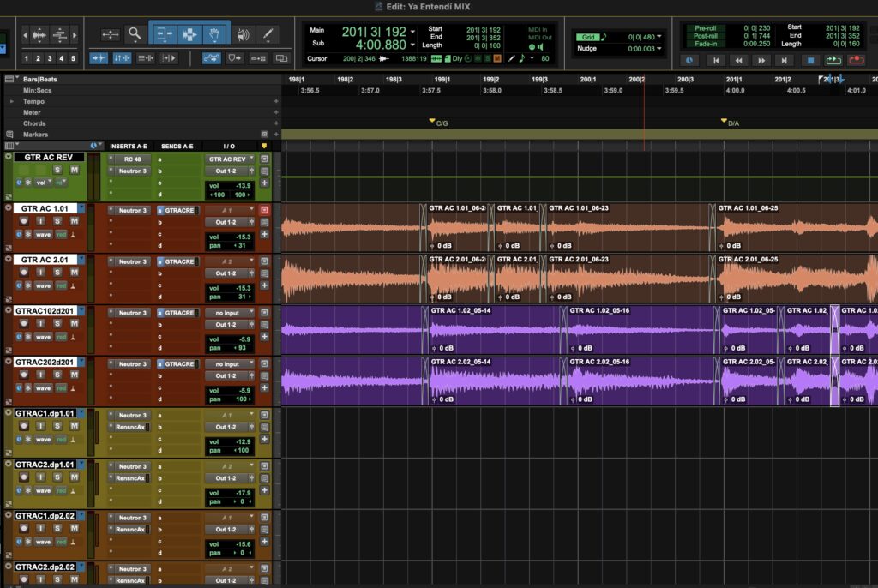Mute the GTR AC 1.01 track

click(74, 221)
